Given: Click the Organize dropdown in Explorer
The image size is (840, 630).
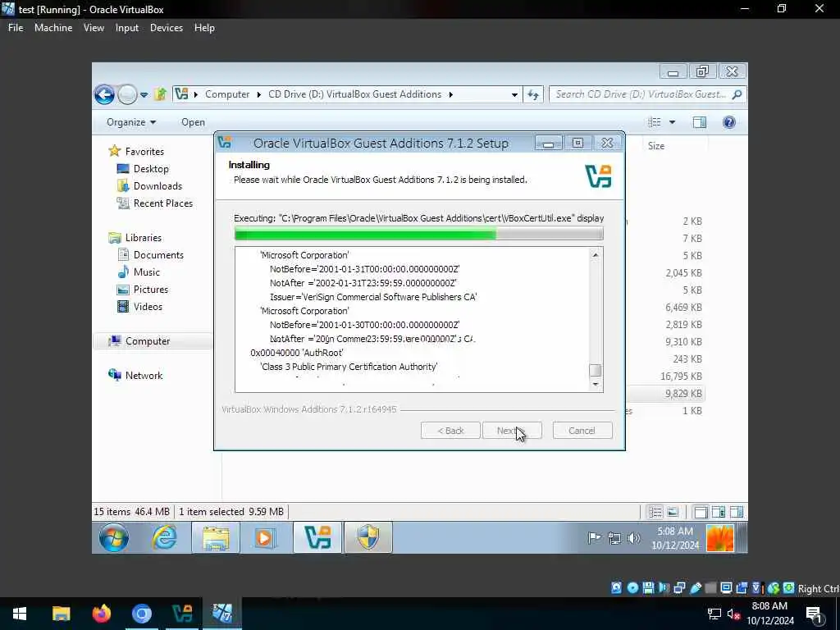Looking at the screenshot, I should [x=131, y=122].
